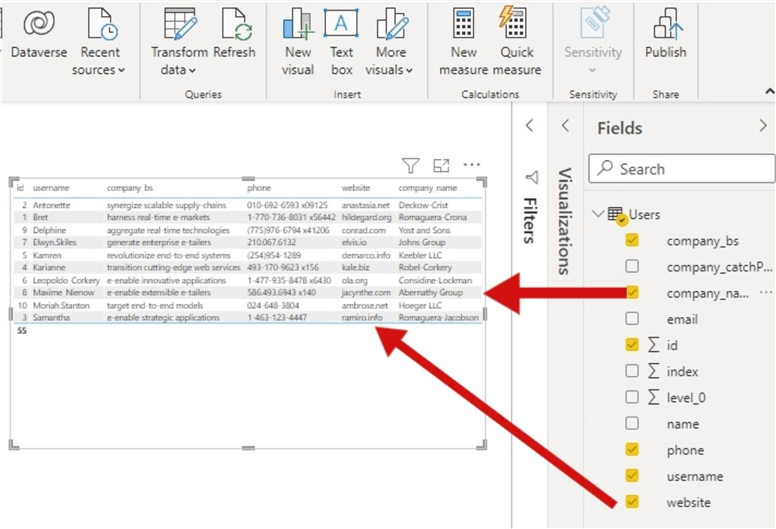Image resolution: width=776 pixels, height=529 pixels.
Task: Check the email field
Action: tap(632, 318)
